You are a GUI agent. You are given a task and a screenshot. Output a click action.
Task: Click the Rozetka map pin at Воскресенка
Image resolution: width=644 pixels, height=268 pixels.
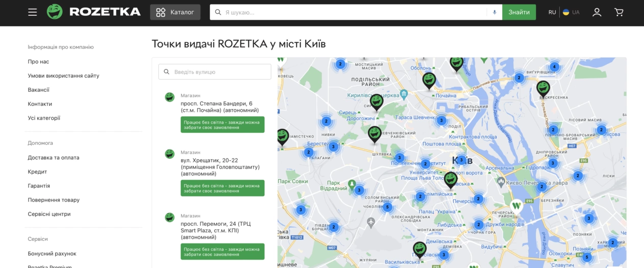tap(543, 88)
